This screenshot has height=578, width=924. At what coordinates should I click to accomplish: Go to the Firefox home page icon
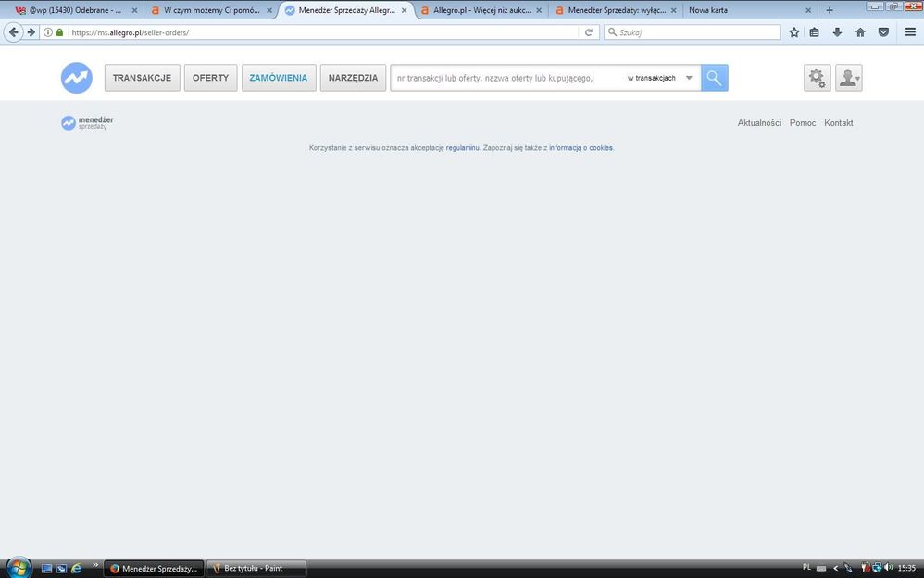click(x=860, y=32)
